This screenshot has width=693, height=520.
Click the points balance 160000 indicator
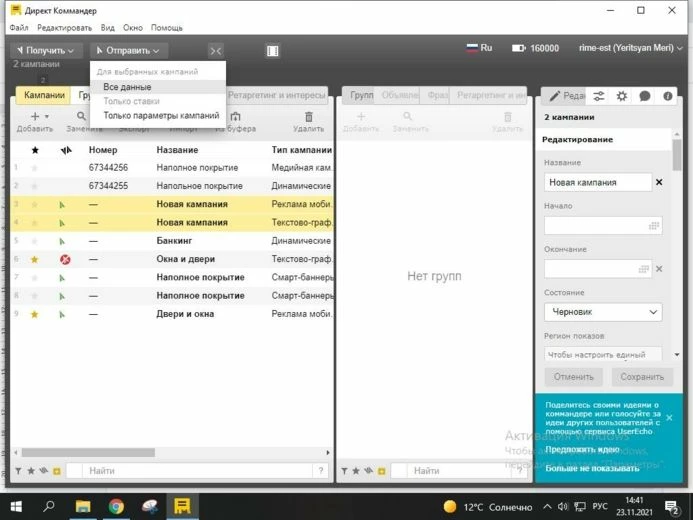(535, 48)
